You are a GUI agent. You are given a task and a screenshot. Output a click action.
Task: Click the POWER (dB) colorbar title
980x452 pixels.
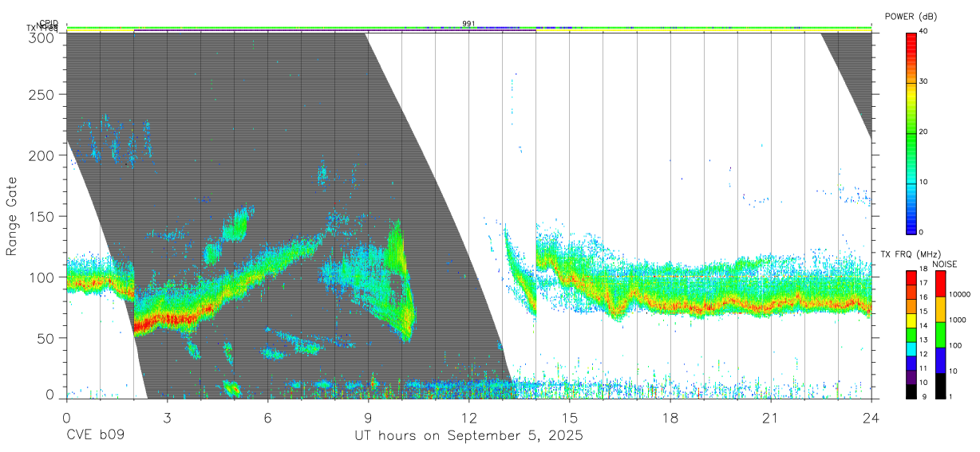pos(911,16)
